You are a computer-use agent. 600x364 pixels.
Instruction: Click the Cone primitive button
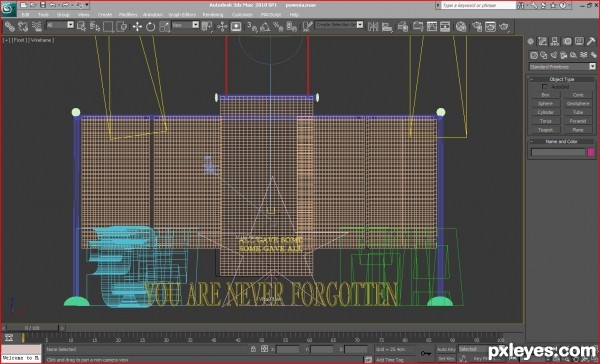(x=578, y=95)
